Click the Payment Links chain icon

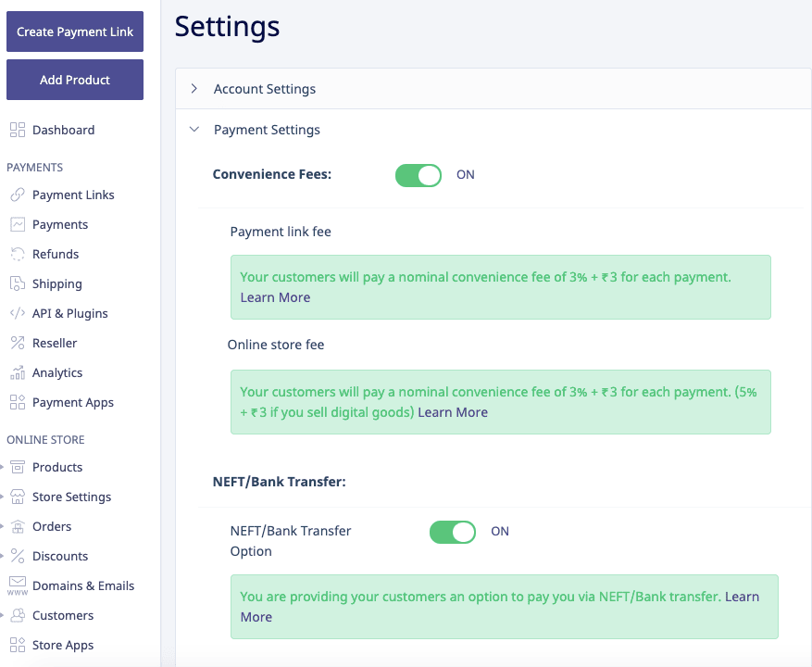pos(18,195)
